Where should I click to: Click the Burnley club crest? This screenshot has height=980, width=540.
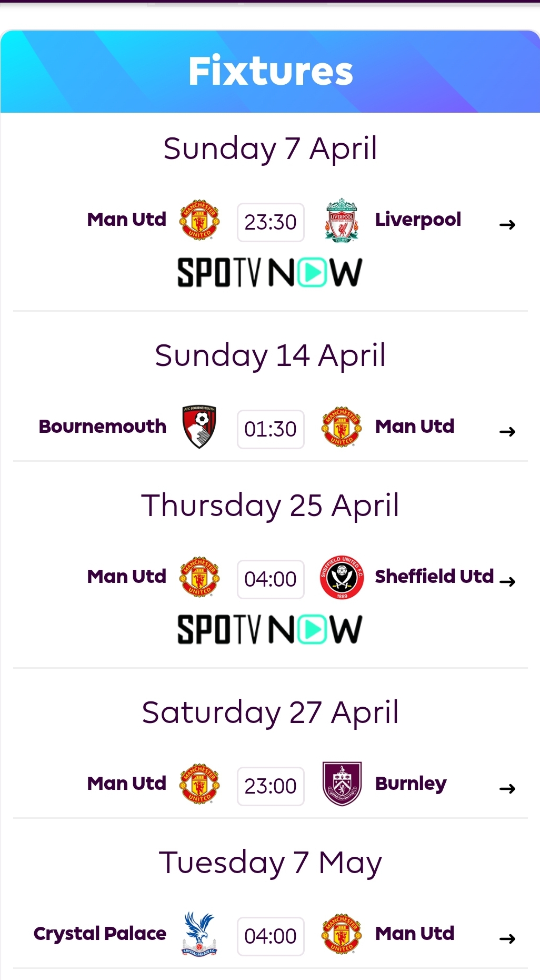pyautogui.click(x=342, y=784)
